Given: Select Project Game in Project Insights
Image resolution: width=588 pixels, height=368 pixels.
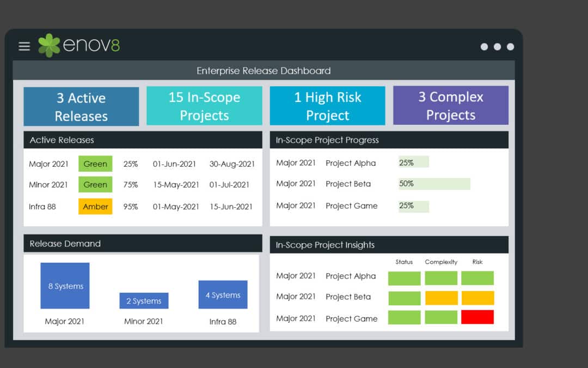Looking at the screenshot, I should 351,319.
